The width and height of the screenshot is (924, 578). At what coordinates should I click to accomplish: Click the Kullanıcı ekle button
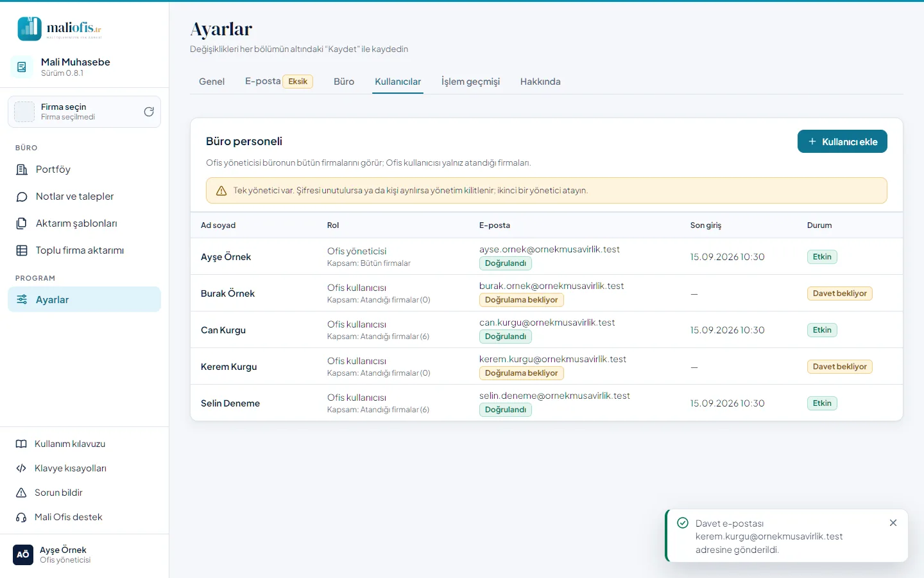point(842,141)
